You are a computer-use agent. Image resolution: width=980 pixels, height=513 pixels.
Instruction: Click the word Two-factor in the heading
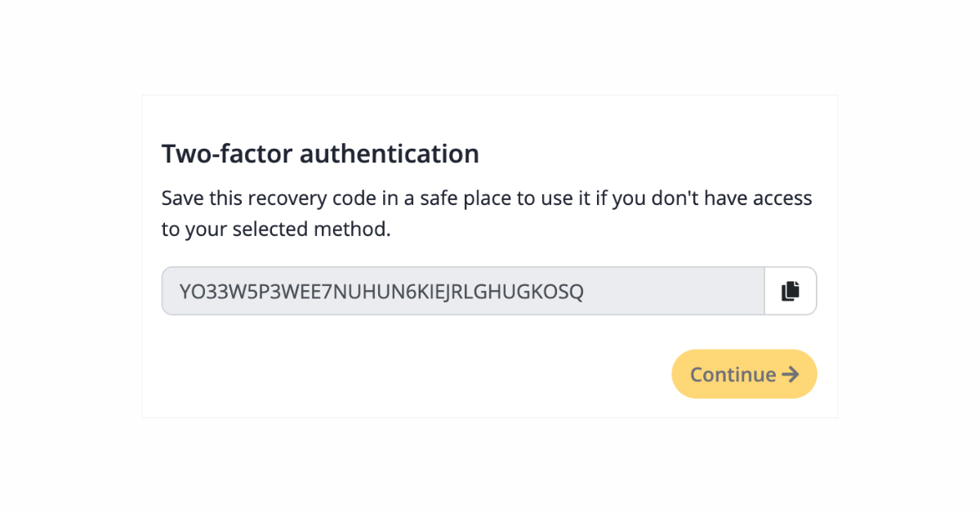[226, 154]
